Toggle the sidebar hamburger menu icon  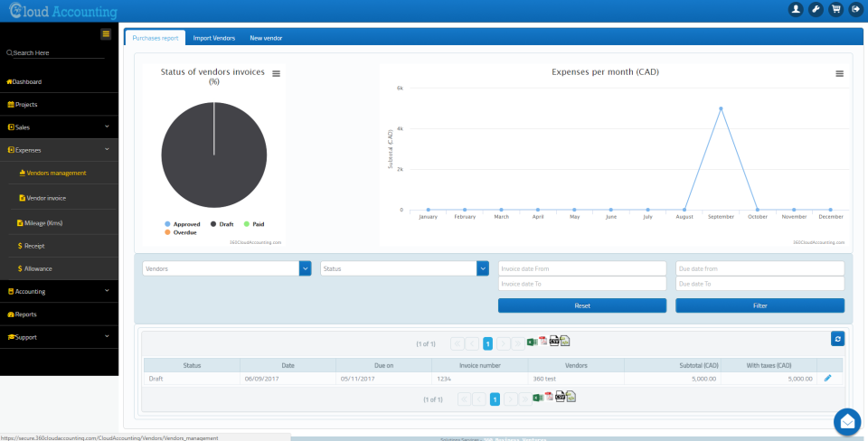click(106, 34)
